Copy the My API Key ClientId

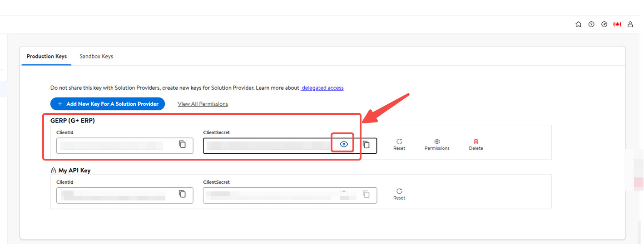(182, 194)
